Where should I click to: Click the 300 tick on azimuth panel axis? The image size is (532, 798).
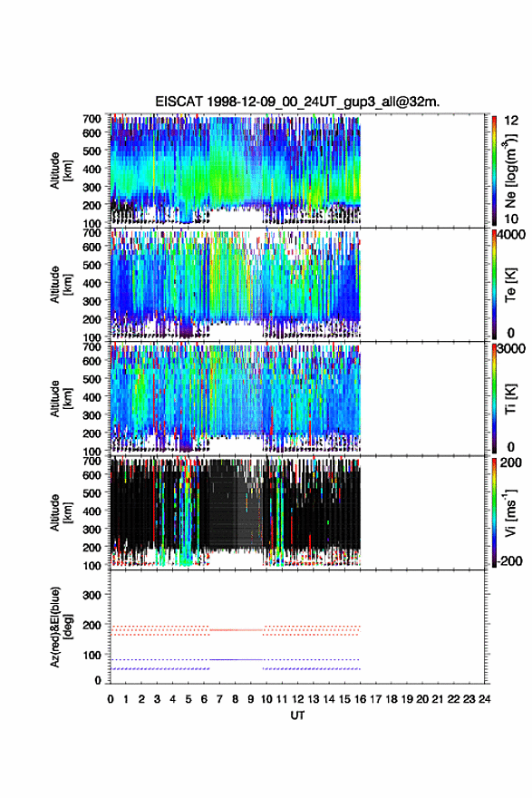pos(92,595)
